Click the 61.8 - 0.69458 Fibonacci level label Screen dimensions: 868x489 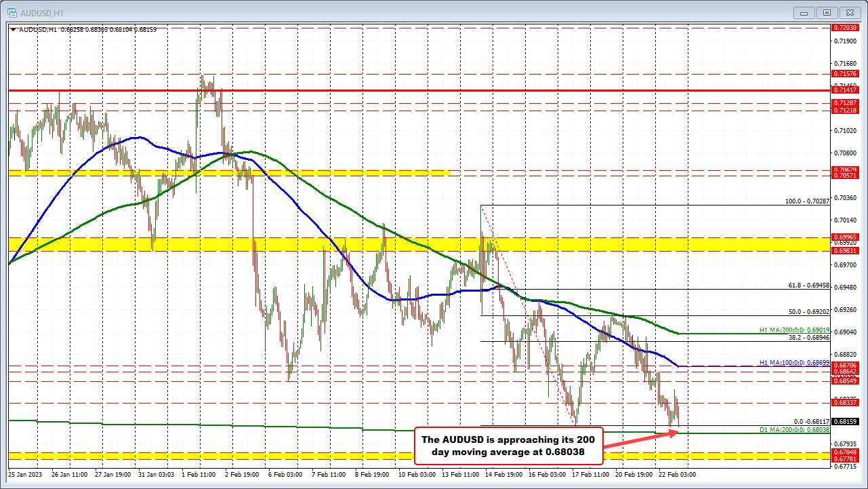point(806,286)
